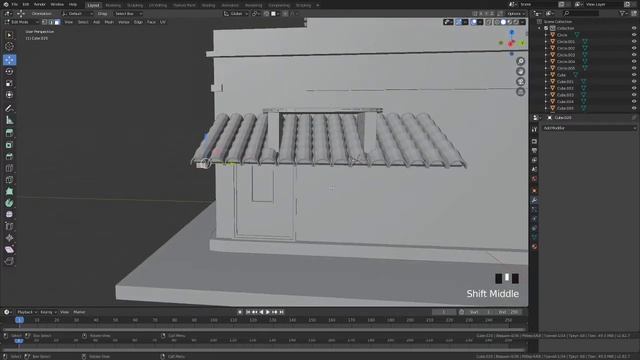
Task: Enable edge select mode
Action: point(51,22)
